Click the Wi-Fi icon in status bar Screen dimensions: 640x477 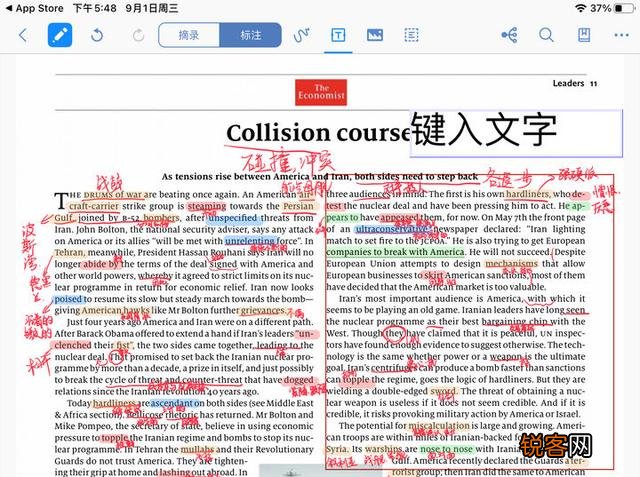(580, 8)
